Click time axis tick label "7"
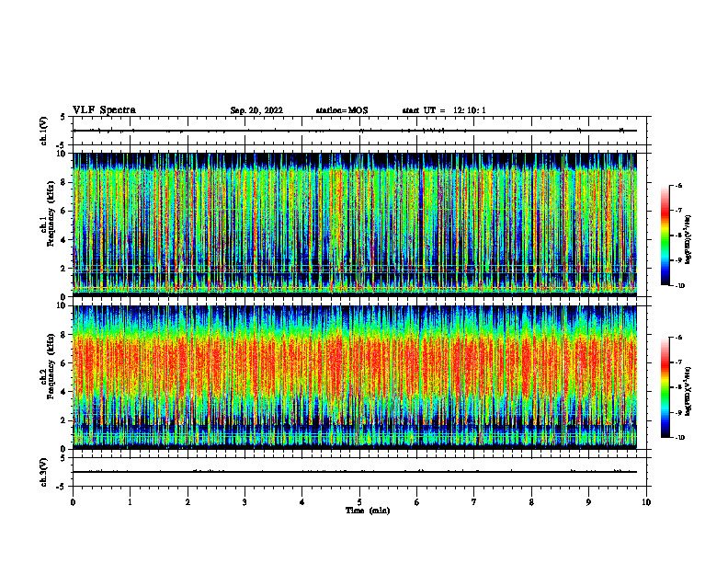Viewport: 728px width, 563px height. click(474, 502)
